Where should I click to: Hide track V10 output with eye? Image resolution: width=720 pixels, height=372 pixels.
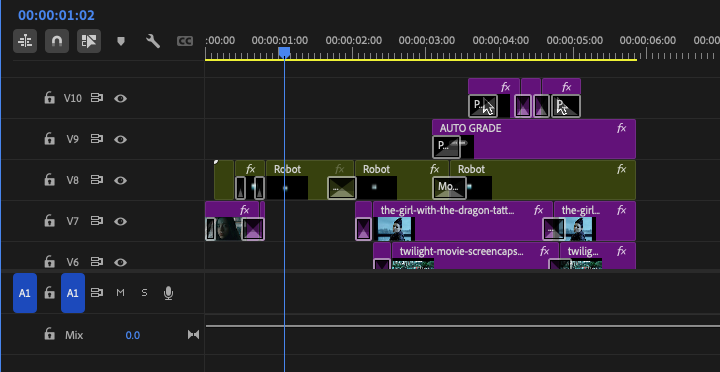pos(120,98)
